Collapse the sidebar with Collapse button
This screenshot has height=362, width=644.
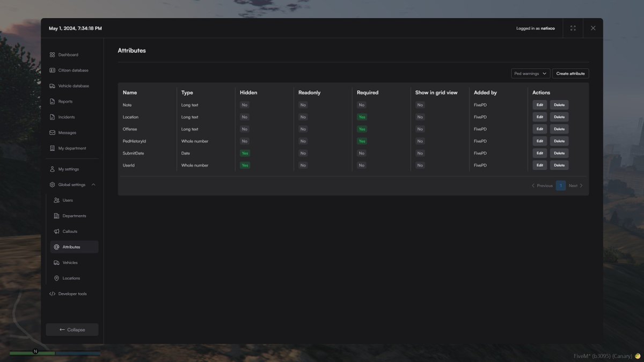coord(72,330)
